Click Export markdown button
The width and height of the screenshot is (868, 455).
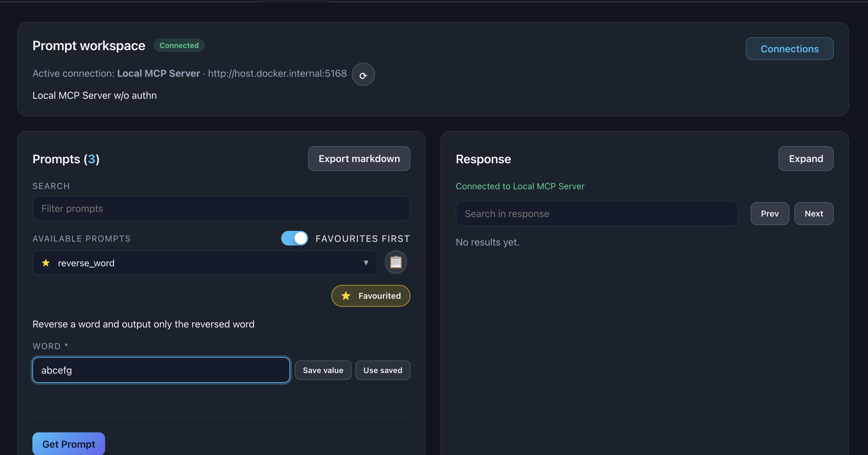tap(359, 159)
